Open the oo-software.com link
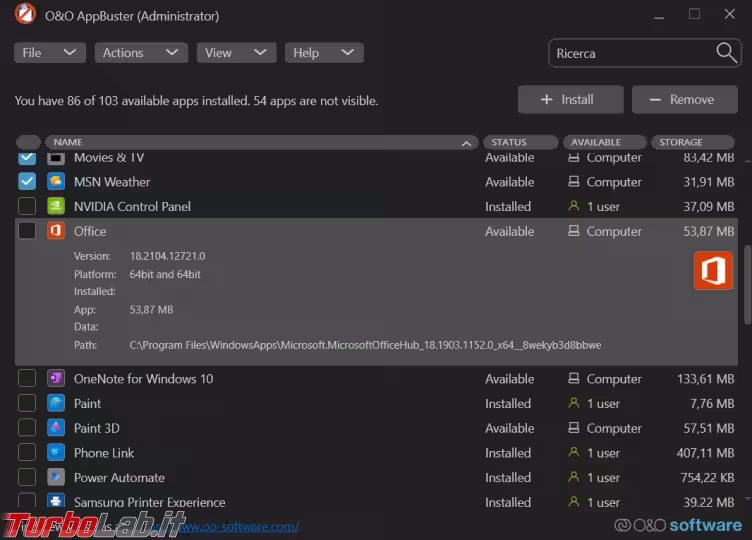Viewport: 752px width, 540px height. coord(240,526)
